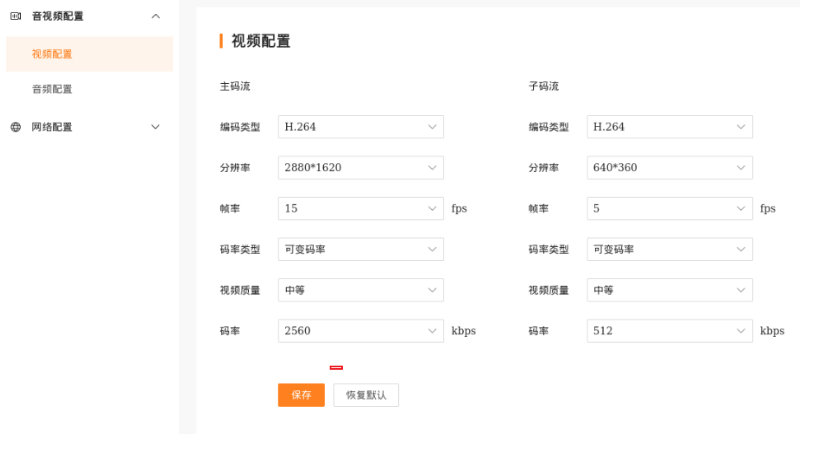
Task: Open the 音频配置 menu item
Action: click(52, 89)
